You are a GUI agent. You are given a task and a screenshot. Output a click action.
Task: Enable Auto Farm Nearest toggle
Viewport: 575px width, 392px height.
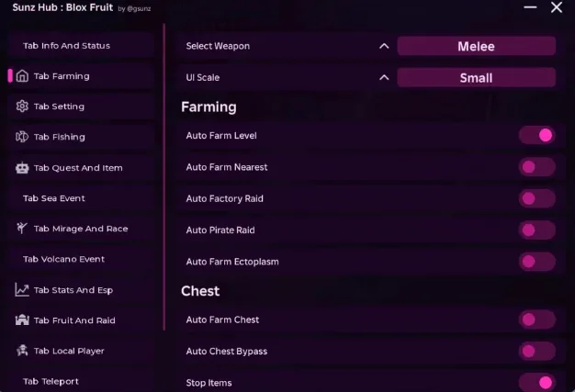pyautogui.click(x=536, y=167)
